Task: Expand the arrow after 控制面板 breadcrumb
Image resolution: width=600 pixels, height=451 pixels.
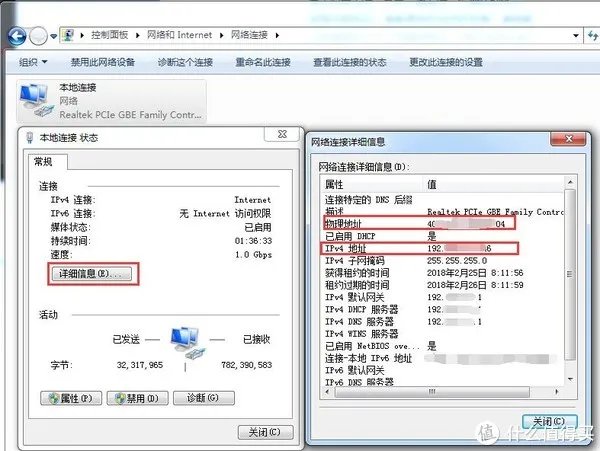Action: (x=137, y=36)
